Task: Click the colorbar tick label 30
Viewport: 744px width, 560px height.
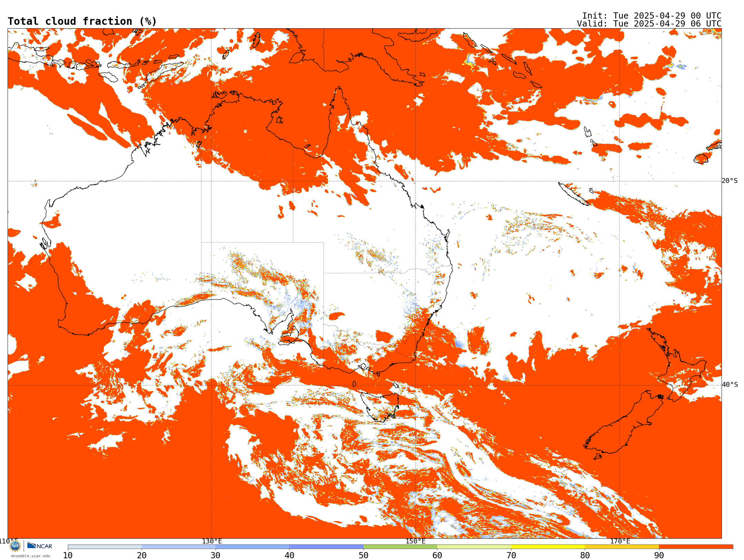Action: pyautogui.click(x=216, y=556)
